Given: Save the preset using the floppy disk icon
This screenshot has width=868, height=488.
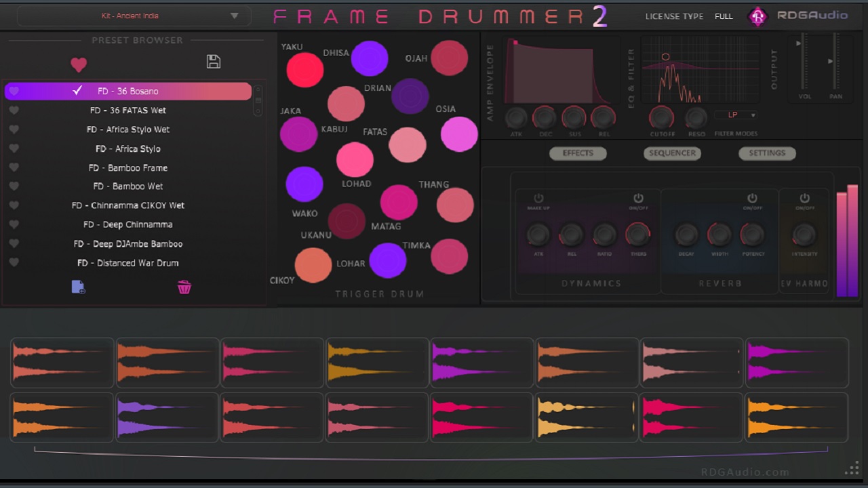Looking at the screenshot, I should click(x=214, y=62).
